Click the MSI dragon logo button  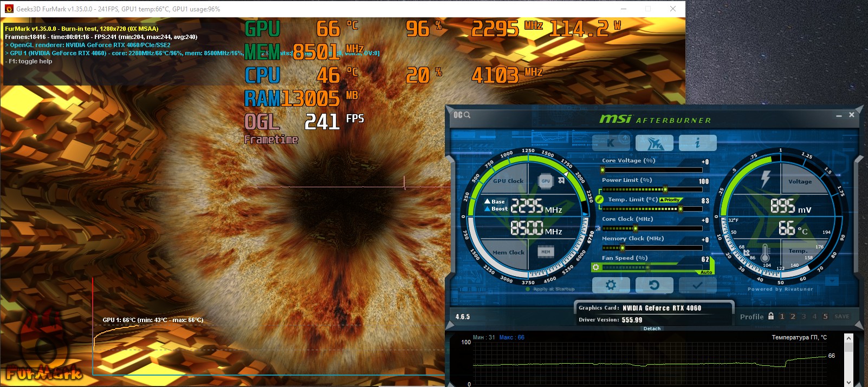pyautogui.click(x=655, y=143)
